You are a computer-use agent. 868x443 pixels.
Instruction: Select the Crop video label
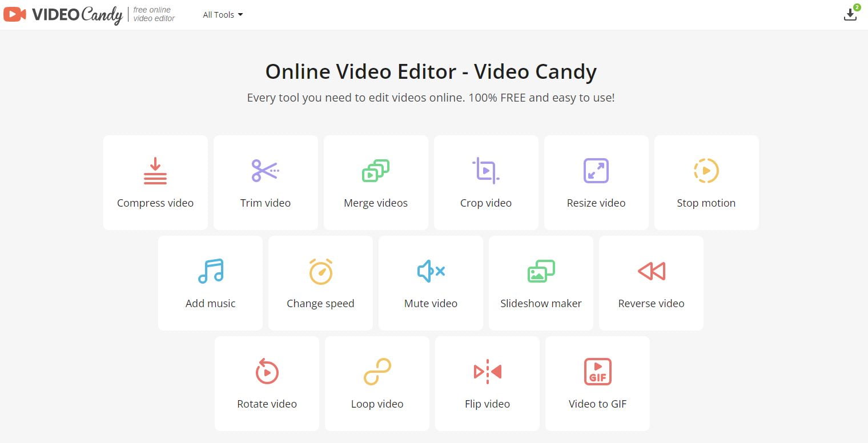(486, 203)
